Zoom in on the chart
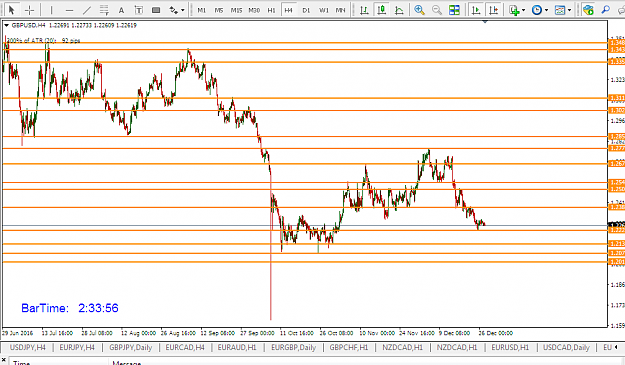Screen dimensions: 625x365 (419, 10)
